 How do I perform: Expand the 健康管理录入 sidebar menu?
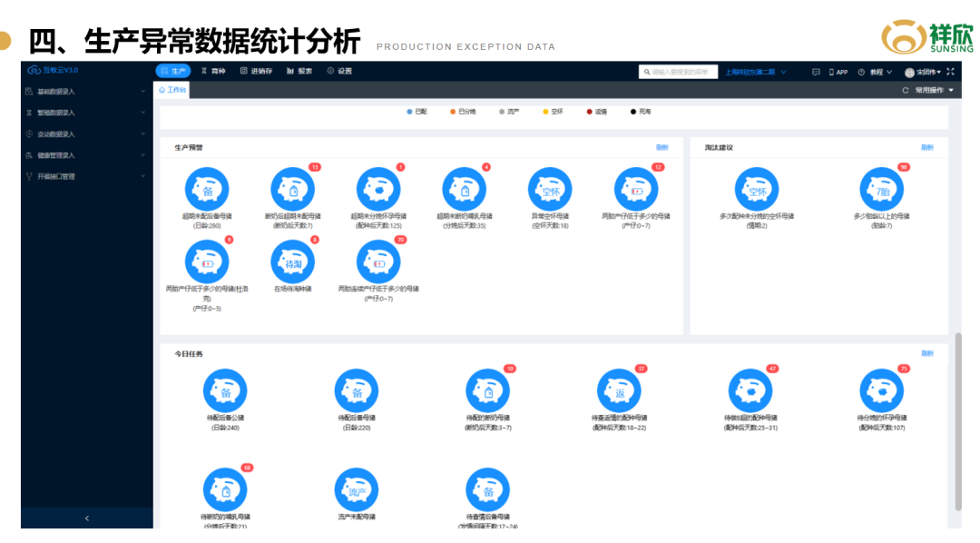(x=86, y=155)
